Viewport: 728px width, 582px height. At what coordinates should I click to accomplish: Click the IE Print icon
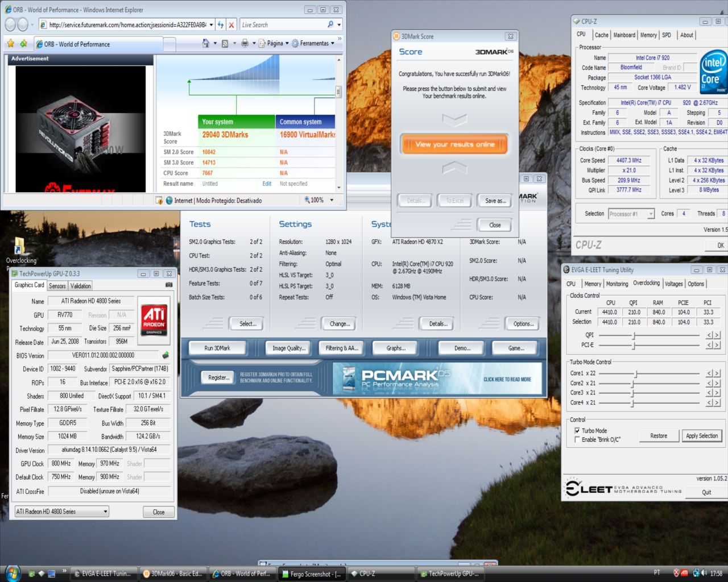pos(245,43)
